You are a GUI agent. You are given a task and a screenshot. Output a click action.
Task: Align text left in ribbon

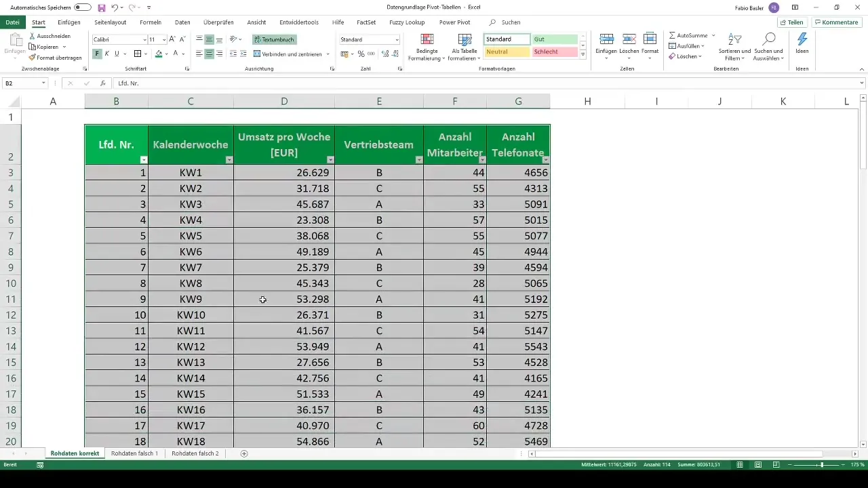[199, 54]
